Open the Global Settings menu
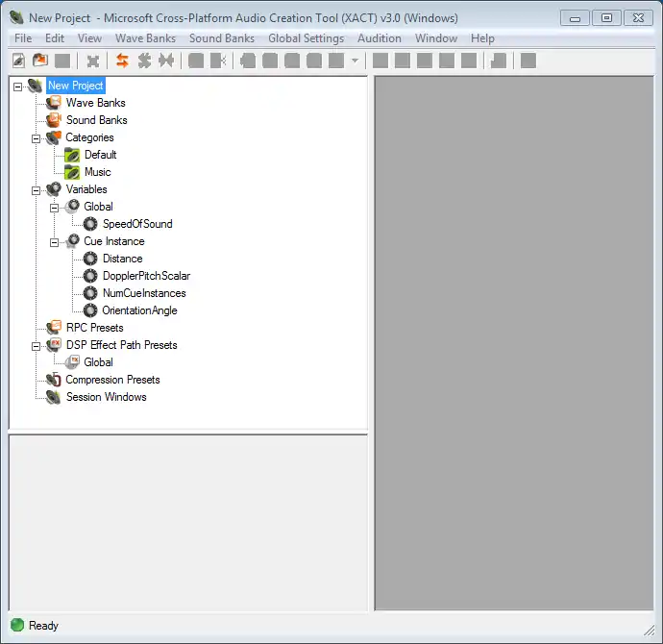 (x=306, y=38)
